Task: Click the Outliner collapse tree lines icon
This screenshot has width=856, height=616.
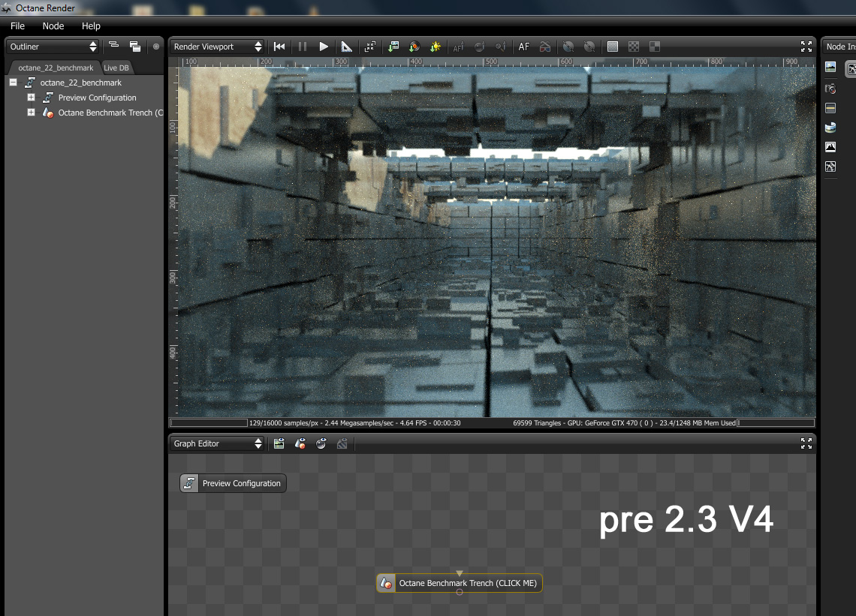Action: pyautogui.click(x=113, y=46)
